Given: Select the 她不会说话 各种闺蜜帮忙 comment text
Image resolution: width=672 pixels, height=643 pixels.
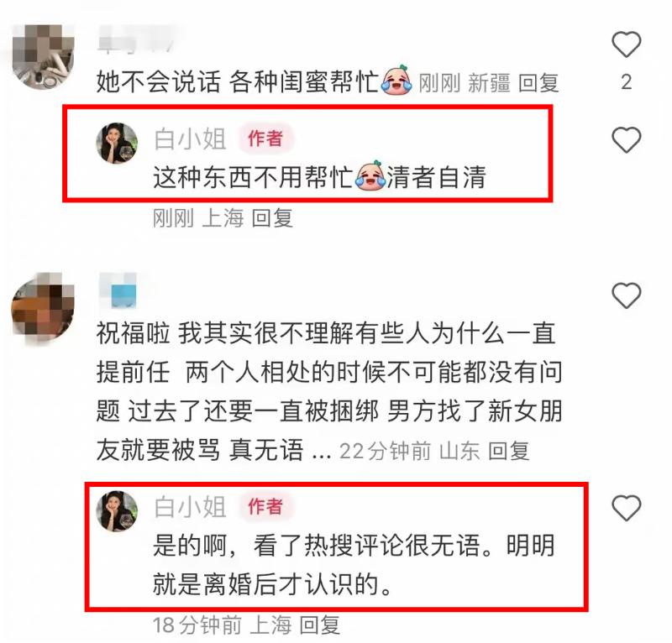Looking at the screenshot, I should [x=237, y=81].
